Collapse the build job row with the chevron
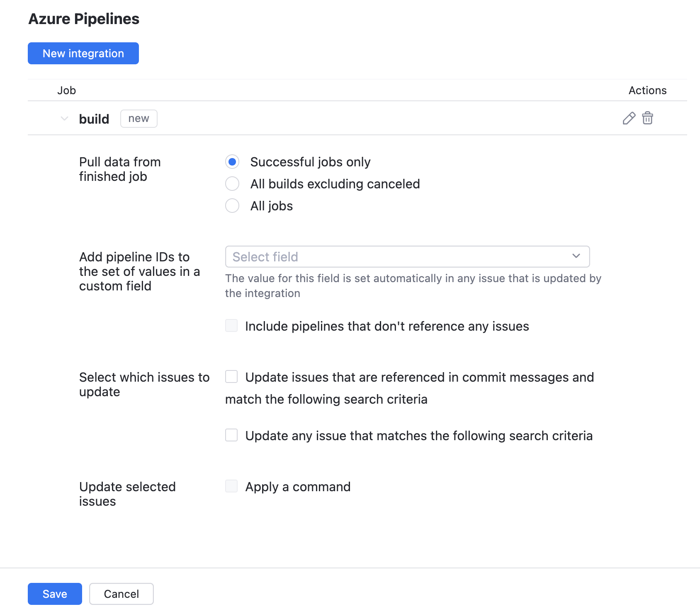 [x=64, y=118]
